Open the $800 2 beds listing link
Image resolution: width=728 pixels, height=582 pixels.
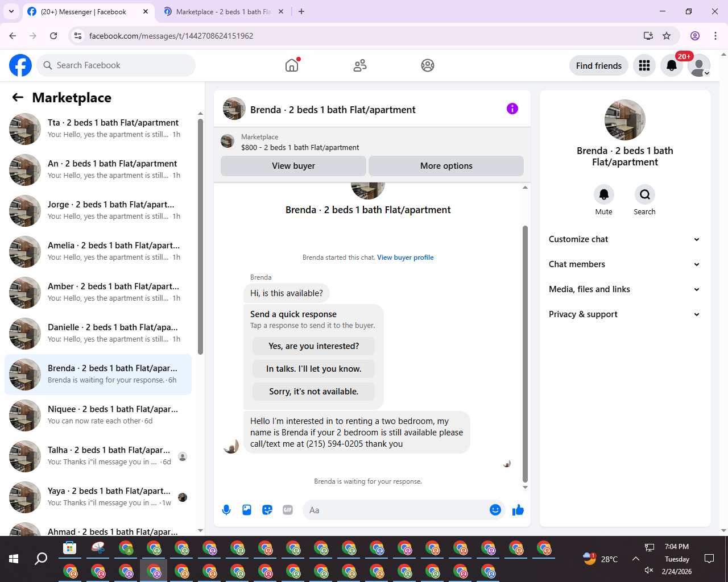[x=300, y=147]
